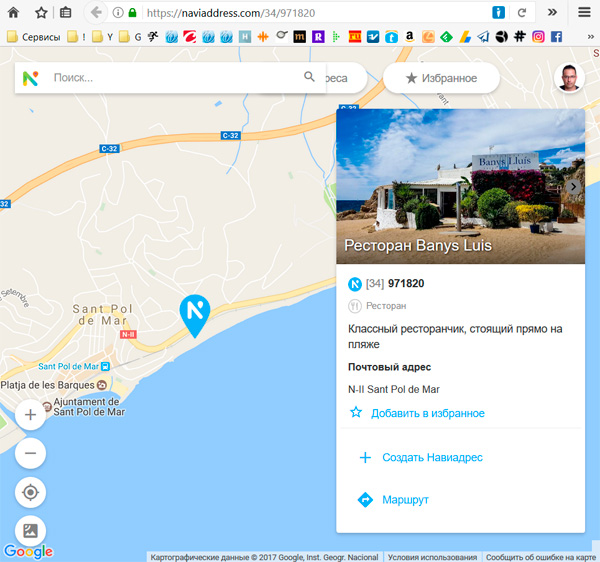Image resolution: width=600 pixels, height=562 pixels.
Task: Center map on my current location
Action: pyautogui.click(x=30, y=492)
